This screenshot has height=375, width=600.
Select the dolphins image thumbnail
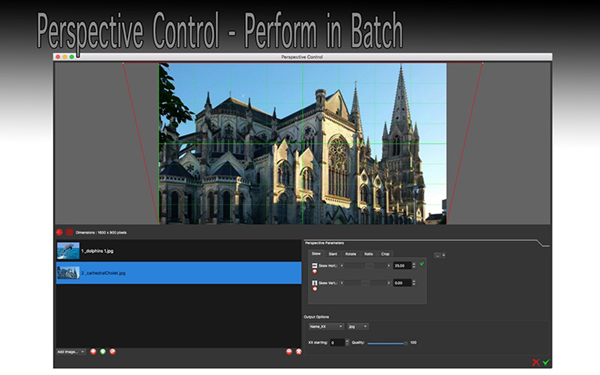click(68, 251)
